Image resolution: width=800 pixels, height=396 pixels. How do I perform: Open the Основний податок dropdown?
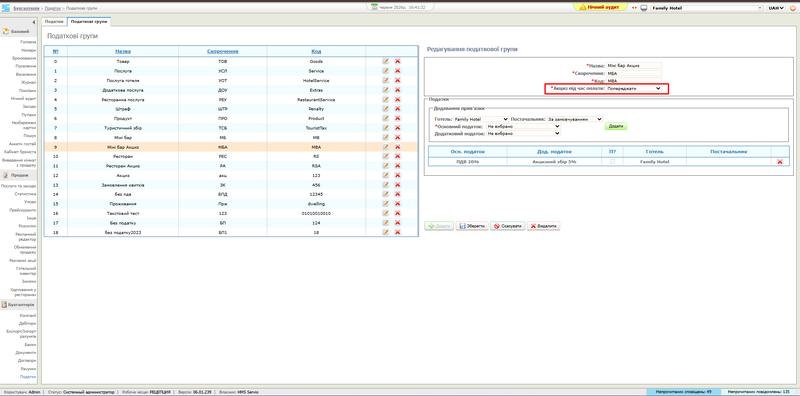pos(523,126)
